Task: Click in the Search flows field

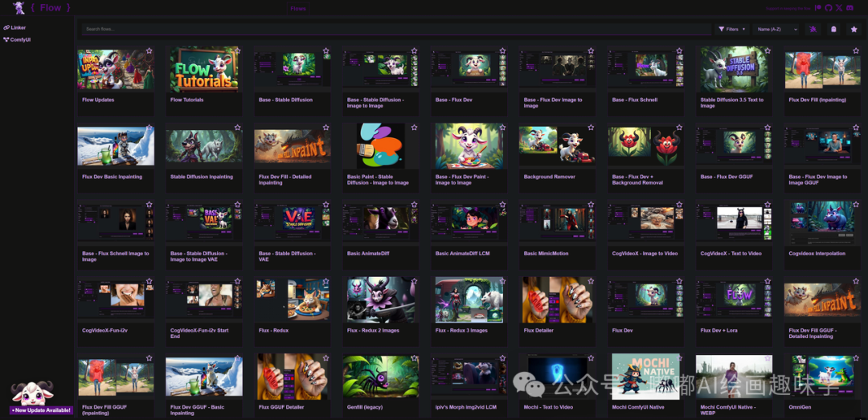Action: tap(396, 30)
